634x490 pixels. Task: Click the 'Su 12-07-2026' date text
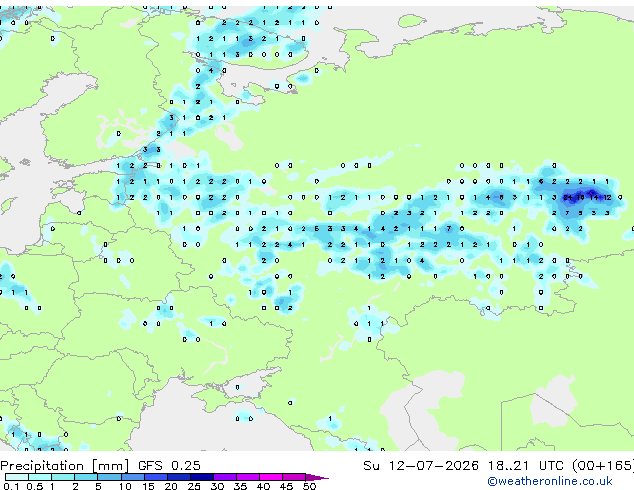coord(421,466)
